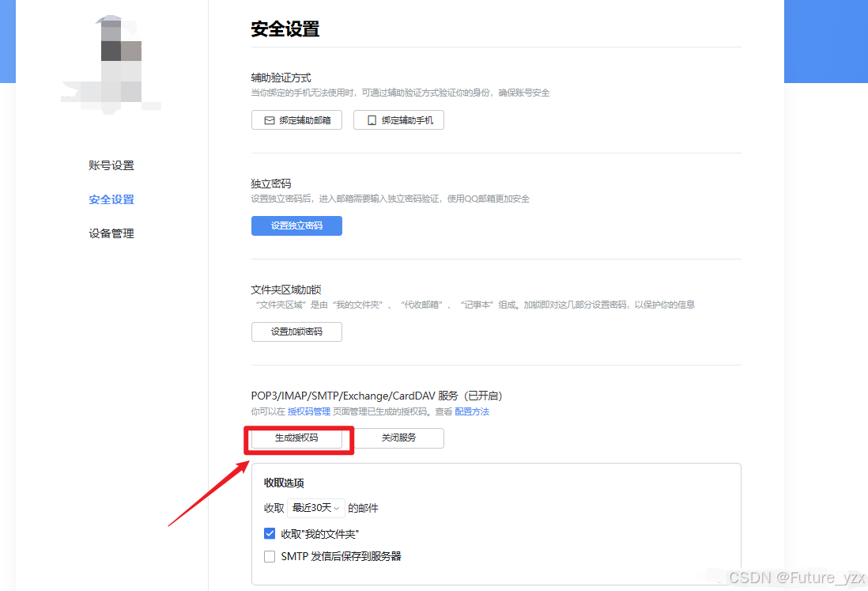This screenshot has width=868, height=591.
Task: Click the 独立密码 section title
Action: click(271, 184)
